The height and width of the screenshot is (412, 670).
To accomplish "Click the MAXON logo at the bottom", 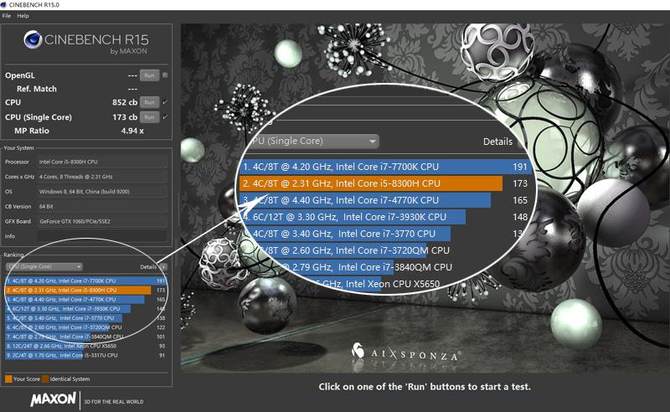I will [x=53, y=400].
